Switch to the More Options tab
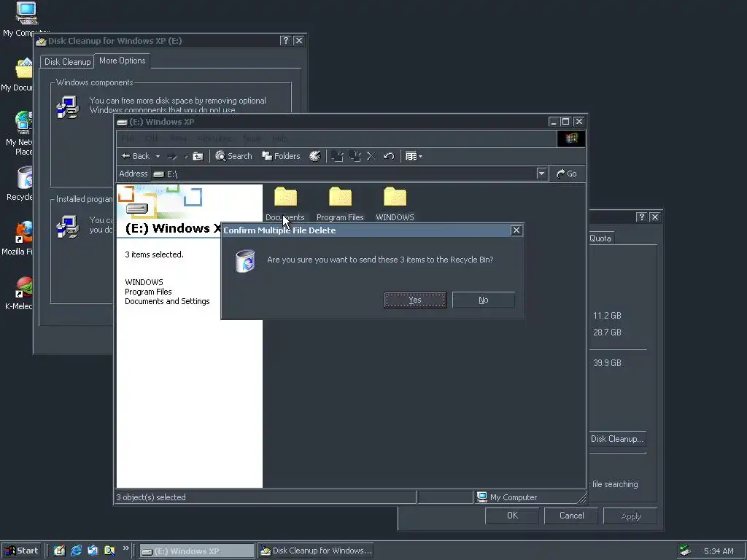The height and width of the screenshot is (560, 747). coord(122,61)
